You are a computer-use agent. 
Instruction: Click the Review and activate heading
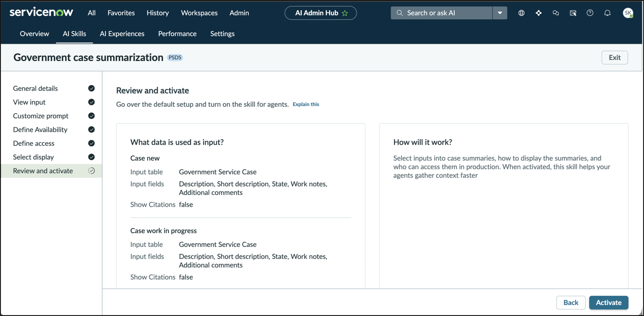pos(153,90)
